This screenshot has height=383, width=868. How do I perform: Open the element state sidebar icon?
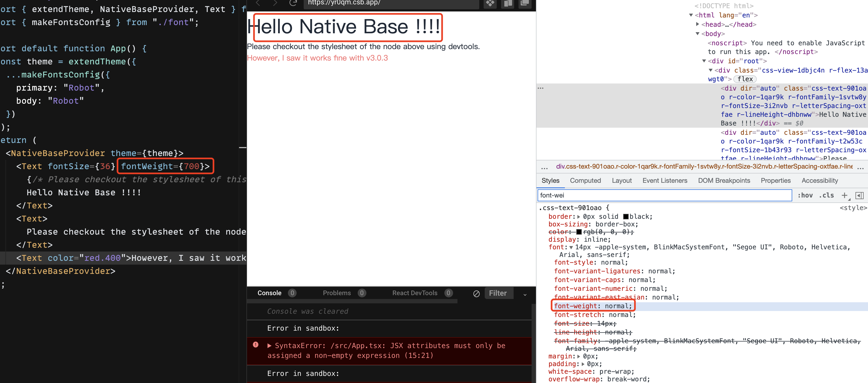click(860, 196)
